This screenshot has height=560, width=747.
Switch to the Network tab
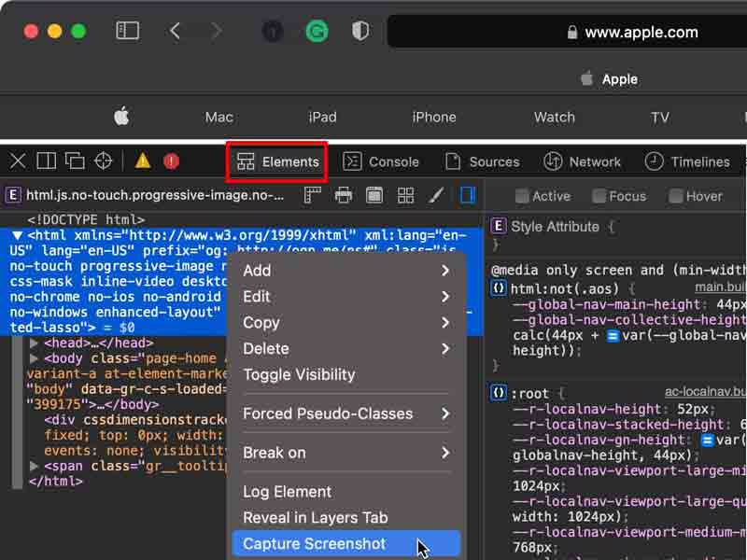583,161
